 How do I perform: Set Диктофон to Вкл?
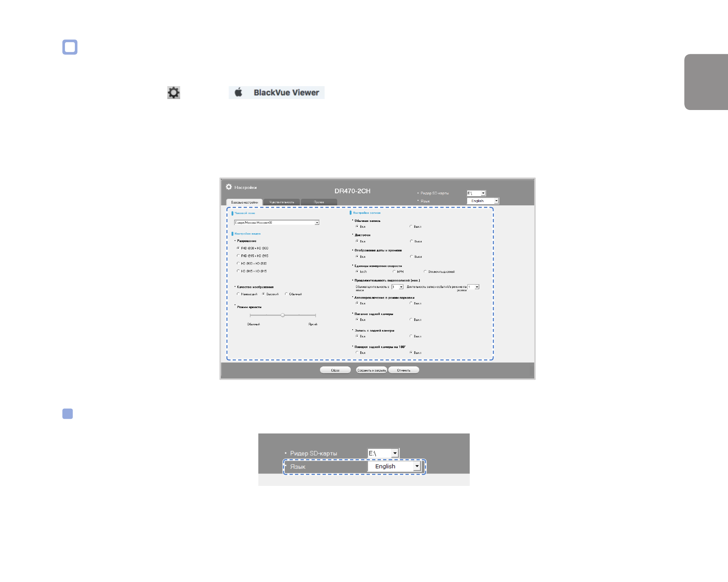click(x=357, y=241)
